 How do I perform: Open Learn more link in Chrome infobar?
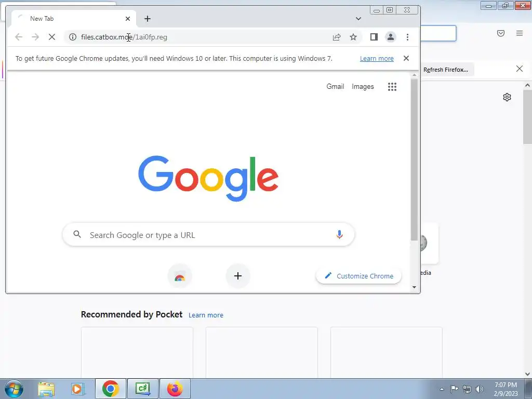(x=377, y=58)
